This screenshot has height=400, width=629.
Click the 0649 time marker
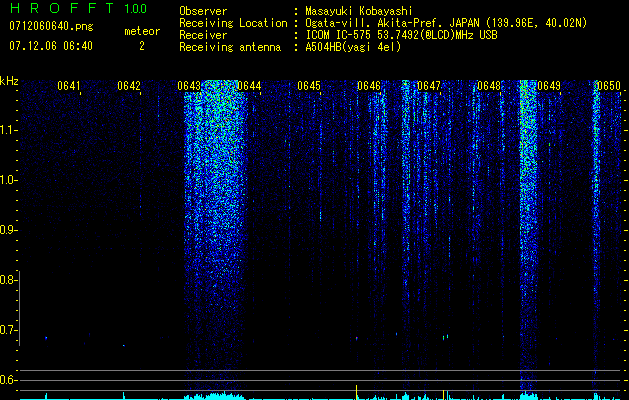(x=549, y=86)
